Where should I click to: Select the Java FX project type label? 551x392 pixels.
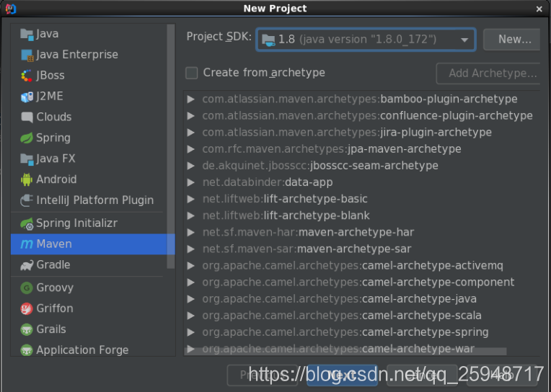(56, 159)
